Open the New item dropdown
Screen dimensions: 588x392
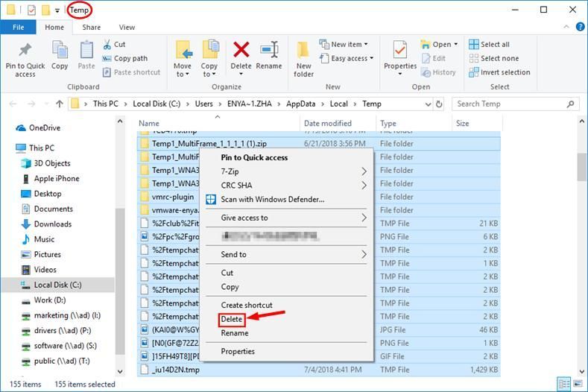click(344, 44)
